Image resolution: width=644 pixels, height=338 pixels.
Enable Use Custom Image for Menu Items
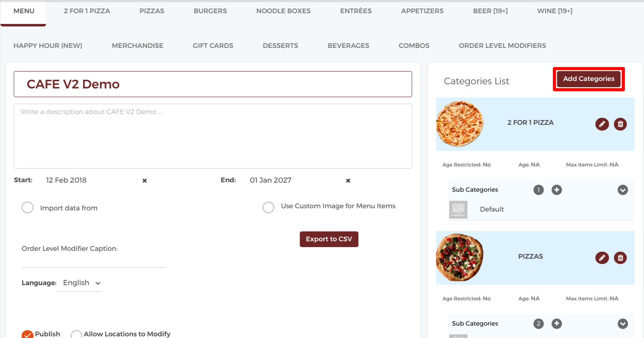[268, 207]
